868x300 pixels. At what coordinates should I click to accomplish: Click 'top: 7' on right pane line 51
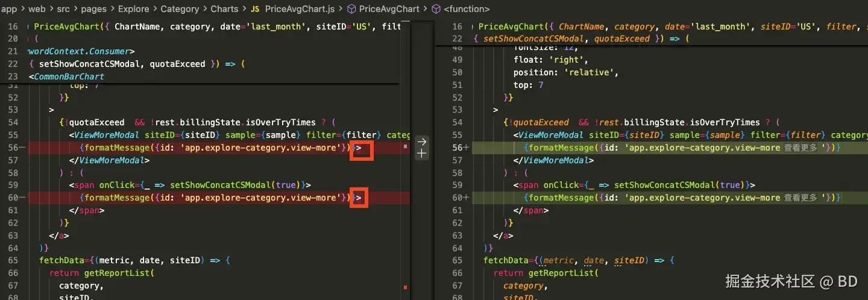click(x=529, y=85)
